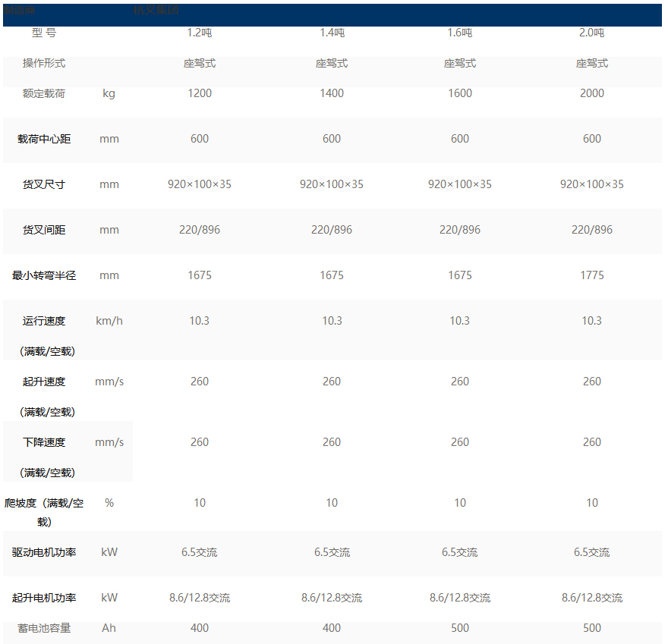
Task: Click the 制造商 header cell
Action: [19, 10]
